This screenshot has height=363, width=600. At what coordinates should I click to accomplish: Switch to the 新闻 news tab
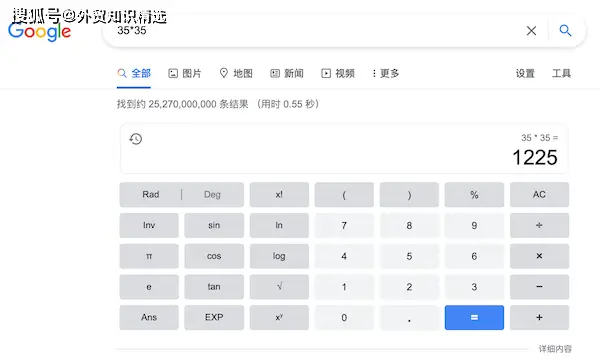tap(287, 73)
